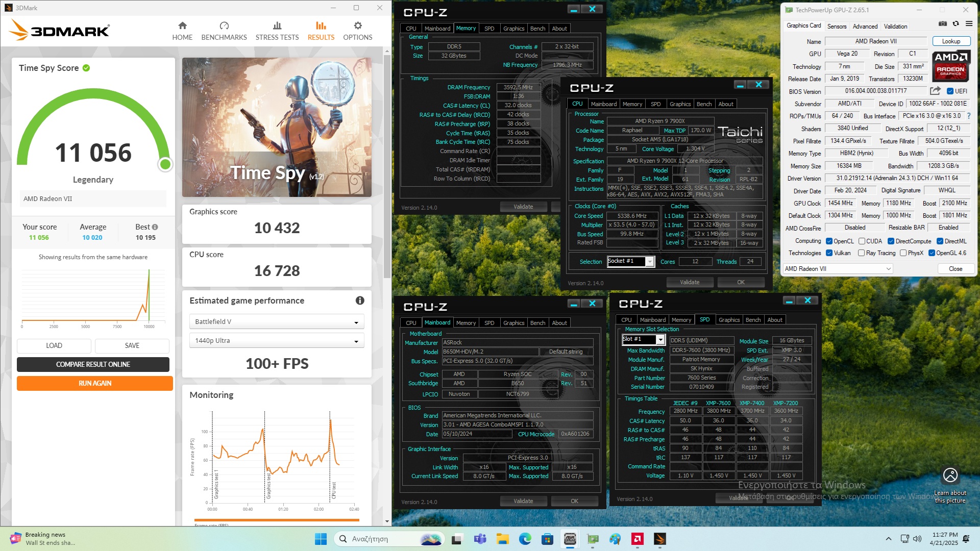Viewport: 980px width, 551px height.
Task: Click the Time Spy benchmark thumbnail image
Action: [x=277, y=127]
